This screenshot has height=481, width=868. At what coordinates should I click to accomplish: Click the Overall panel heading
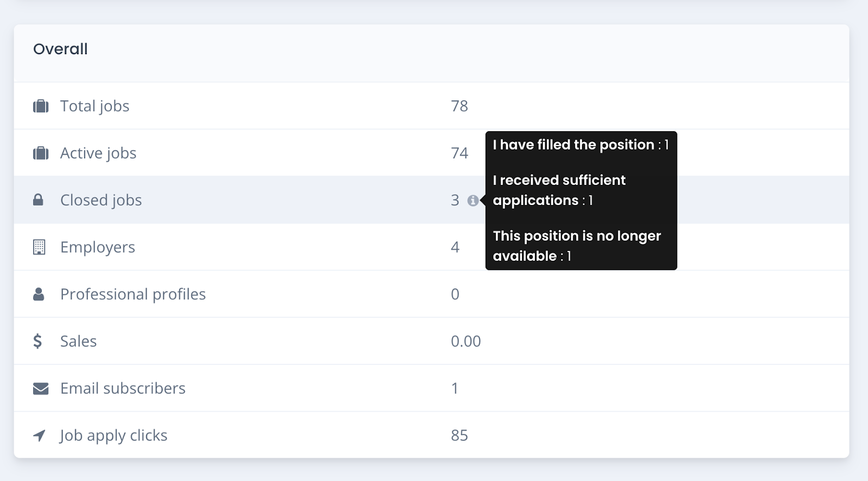point(60,49)
